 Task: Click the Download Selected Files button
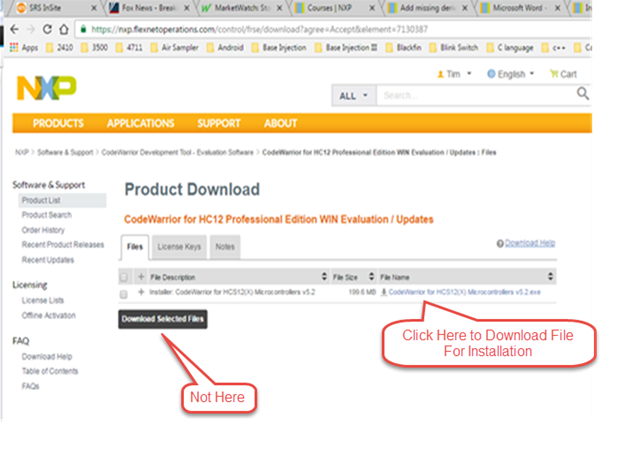point(163,319)
